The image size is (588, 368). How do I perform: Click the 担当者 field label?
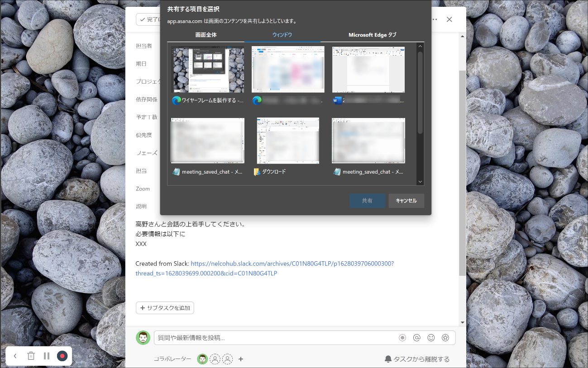point(144,46)
